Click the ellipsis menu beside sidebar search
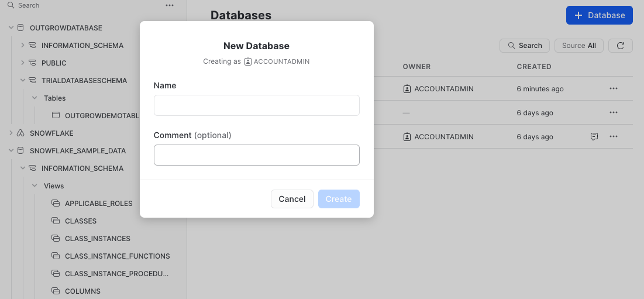644x299 pixels. (x=170, y=5)
